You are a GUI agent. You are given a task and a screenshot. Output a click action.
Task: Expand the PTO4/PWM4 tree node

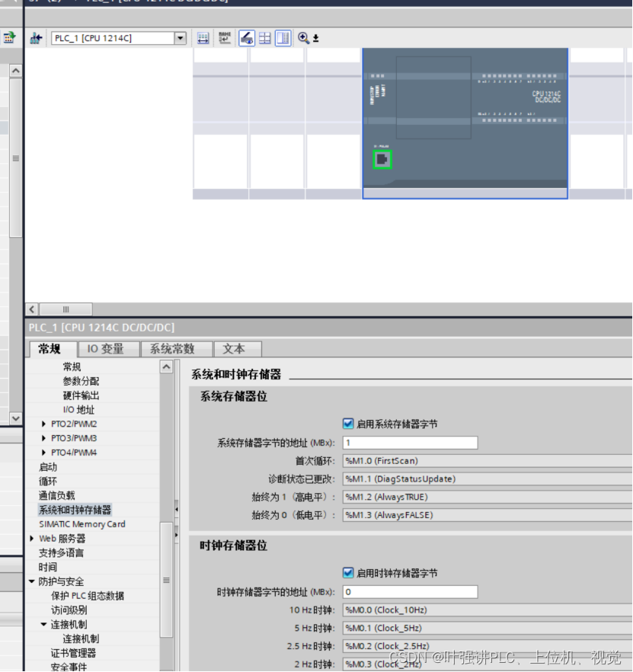pyautogui.click(x=43, y=453)
